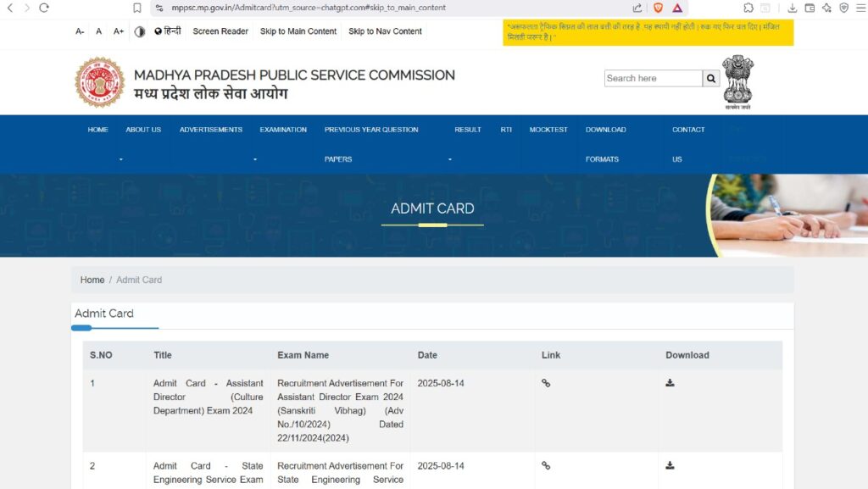
Task: Click the Brave Shields lion icon
Action: [658, 8]
